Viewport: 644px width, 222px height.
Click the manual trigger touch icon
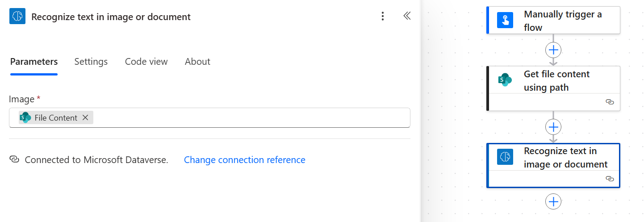tap(505, 21)
